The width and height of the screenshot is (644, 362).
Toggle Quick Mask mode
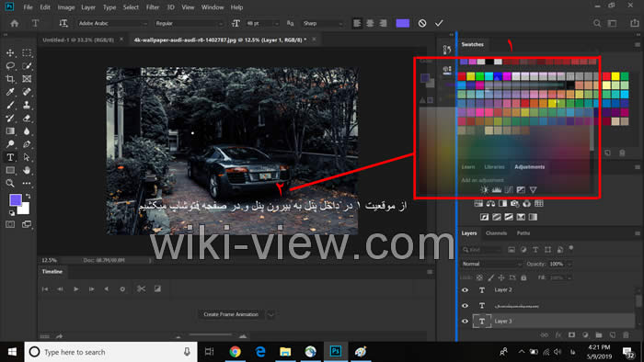coord(10,224)
